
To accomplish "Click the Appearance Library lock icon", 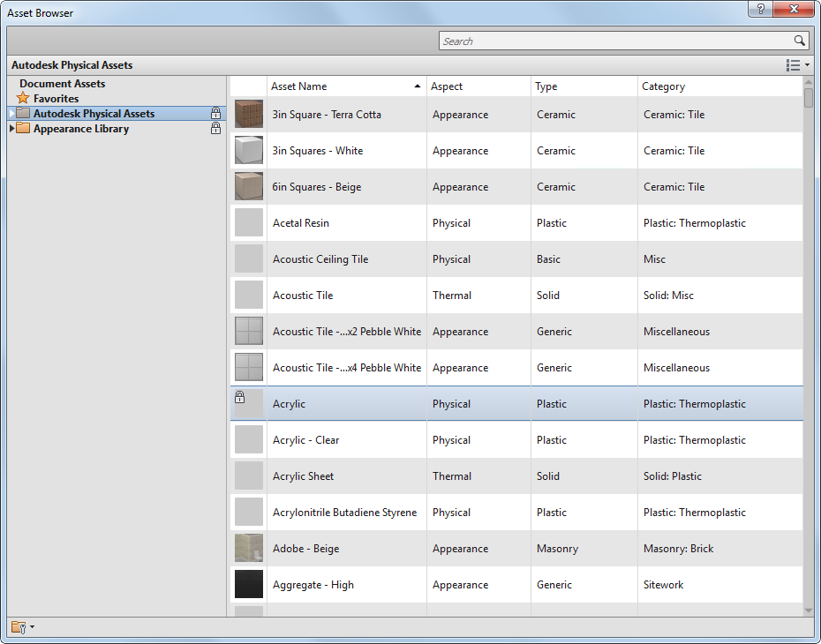I will click(215, 128).
